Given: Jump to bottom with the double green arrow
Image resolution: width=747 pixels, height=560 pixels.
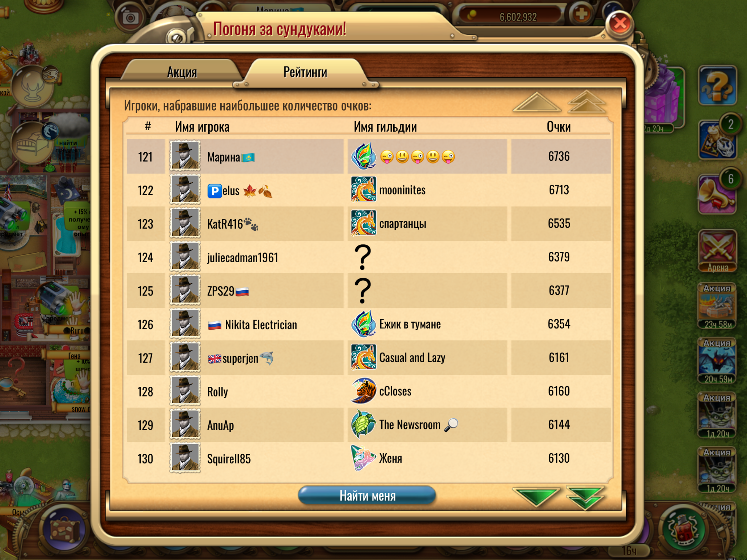Looking at the screenshot, I should click(x=585, y=498).
